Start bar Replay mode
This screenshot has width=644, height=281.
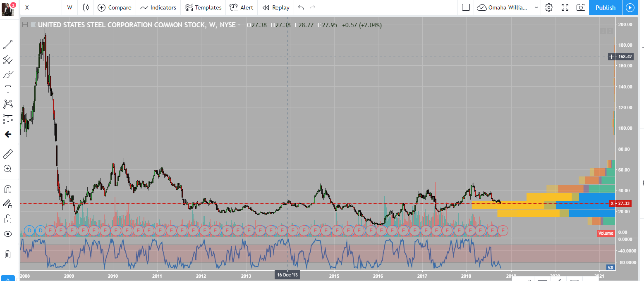click(x=276, y=7)
